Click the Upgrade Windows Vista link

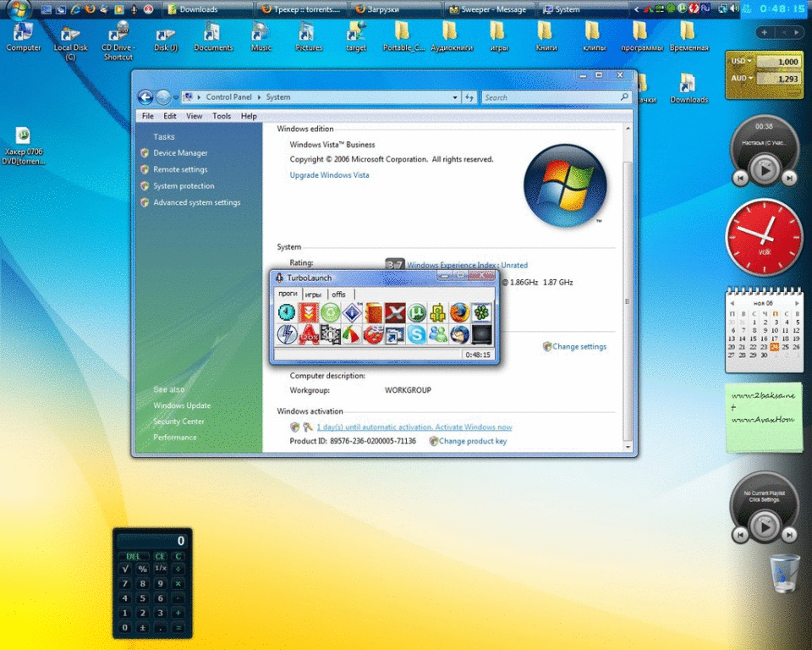click(x=329, y=175)
